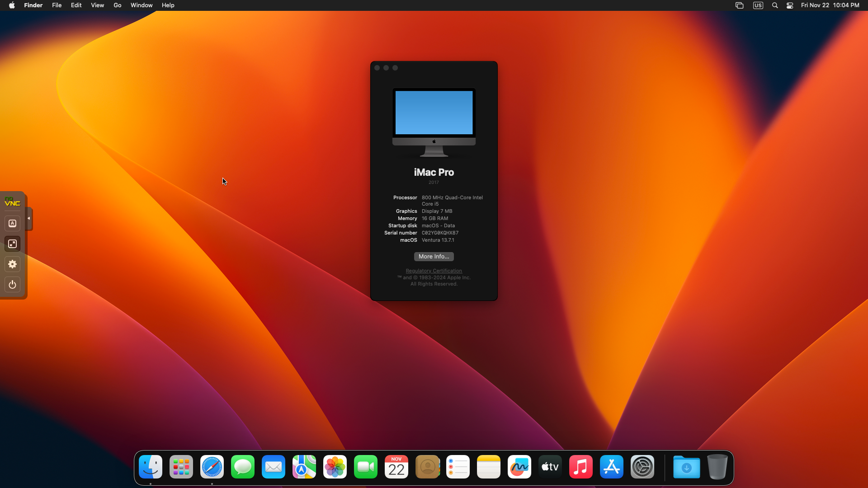Screen dimensions: 868x488
Task: Open noVNC settings gear
Action: [x=13, y=264]
